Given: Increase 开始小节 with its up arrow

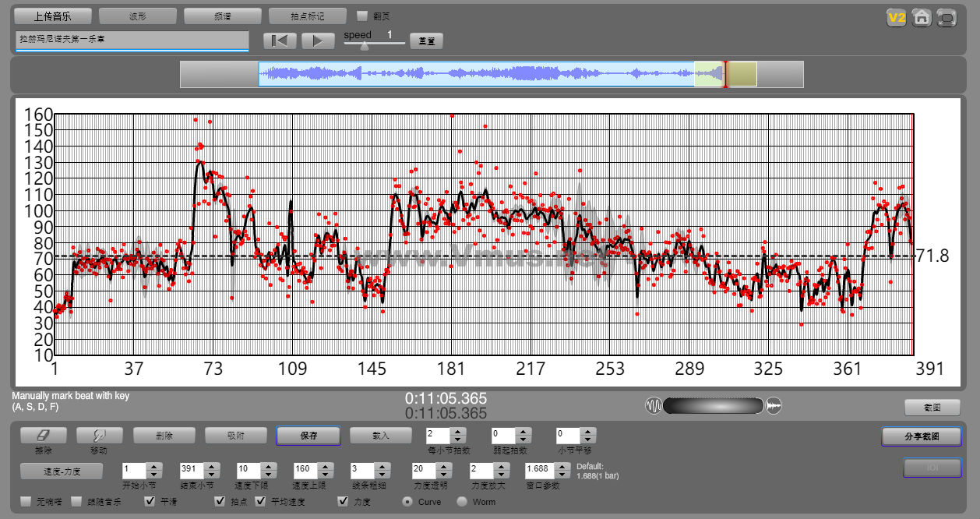Looking at the screenshot, I should click(x=154, y=467).
